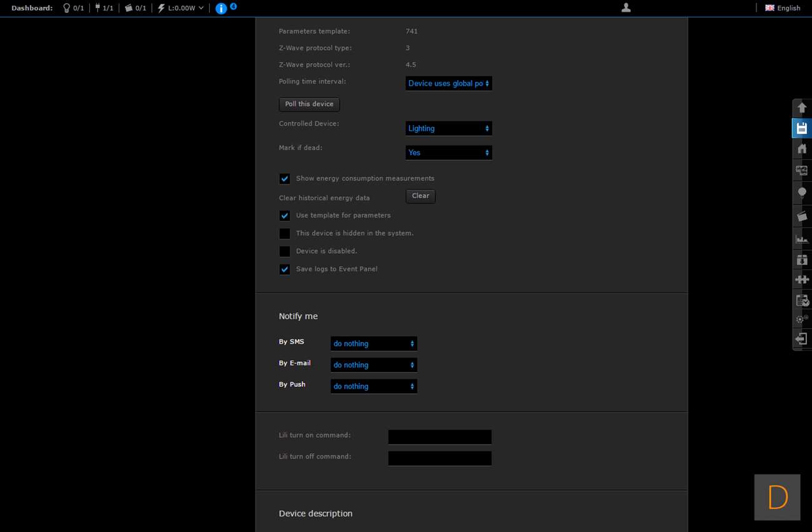Image resolution: width=812 pixels, height=532 pixels.
Task: Click the light bulb icon in right sidebar
Action: point(802,193)
